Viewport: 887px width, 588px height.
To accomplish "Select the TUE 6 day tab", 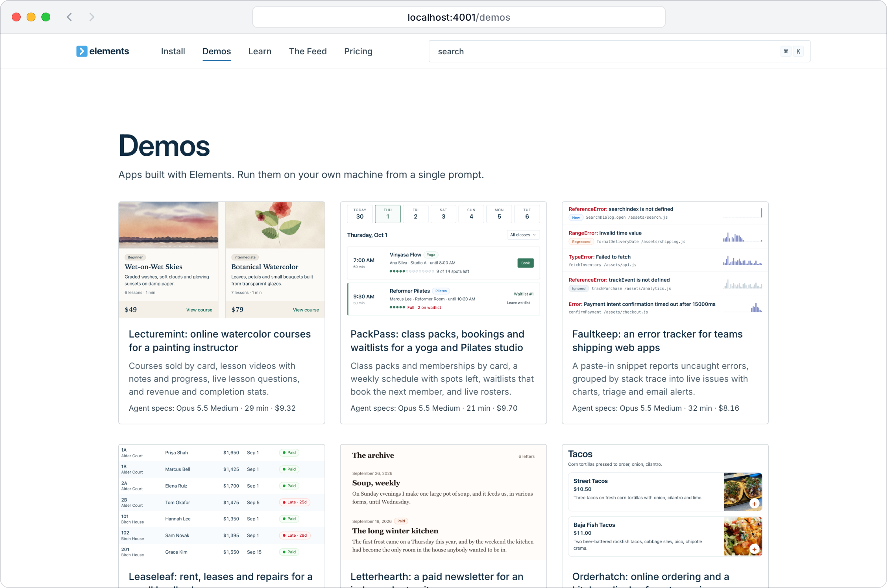I will [527, 214].
